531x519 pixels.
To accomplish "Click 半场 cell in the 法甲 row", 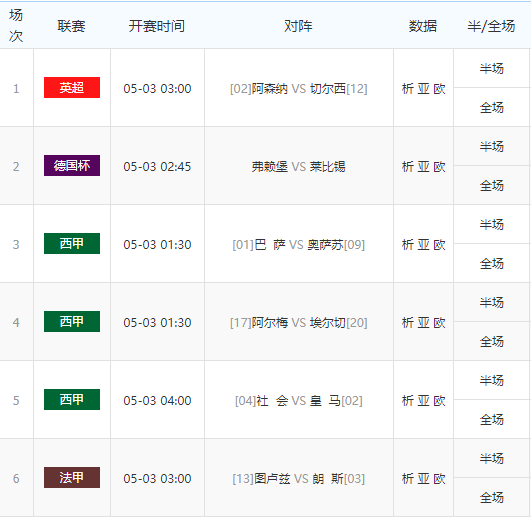I will point(492,458).
